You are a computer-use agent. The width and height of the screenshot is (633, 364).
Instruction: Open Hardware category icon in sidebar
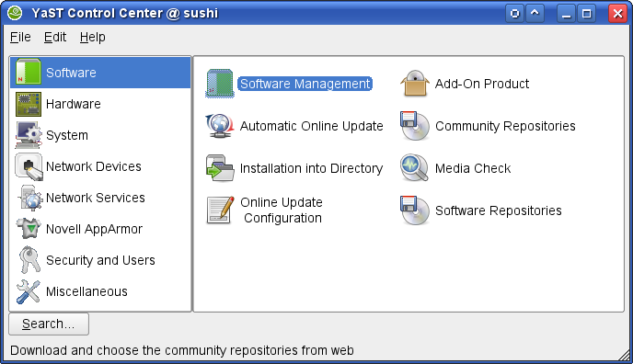pyautogui.click(x=29, y=104)
